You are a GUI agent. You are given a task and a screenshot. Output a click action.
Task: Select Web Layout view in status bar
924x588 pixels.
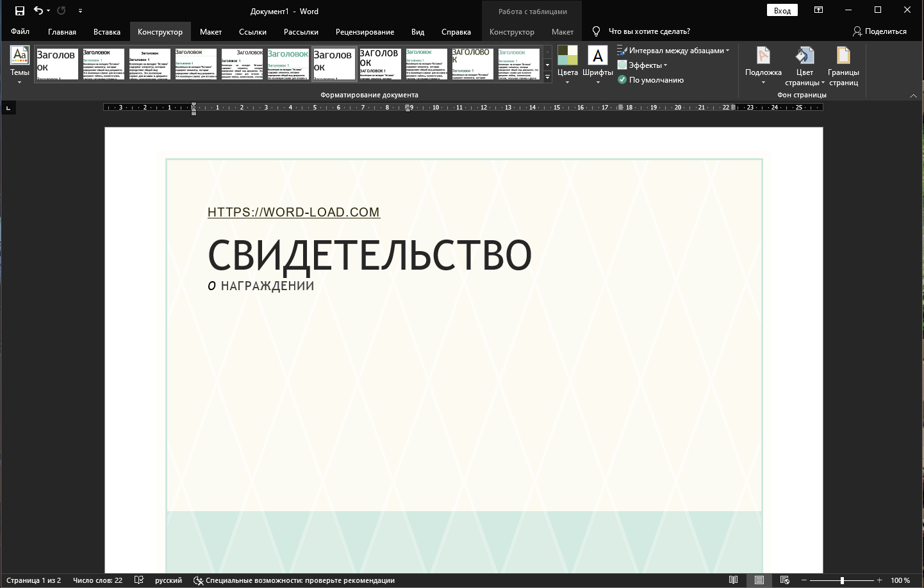(x=784, y=580)
